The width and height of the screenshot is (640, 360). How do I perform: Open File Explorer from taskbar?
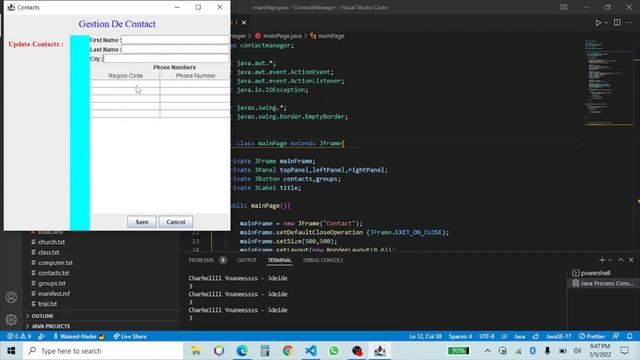point(196,351)
